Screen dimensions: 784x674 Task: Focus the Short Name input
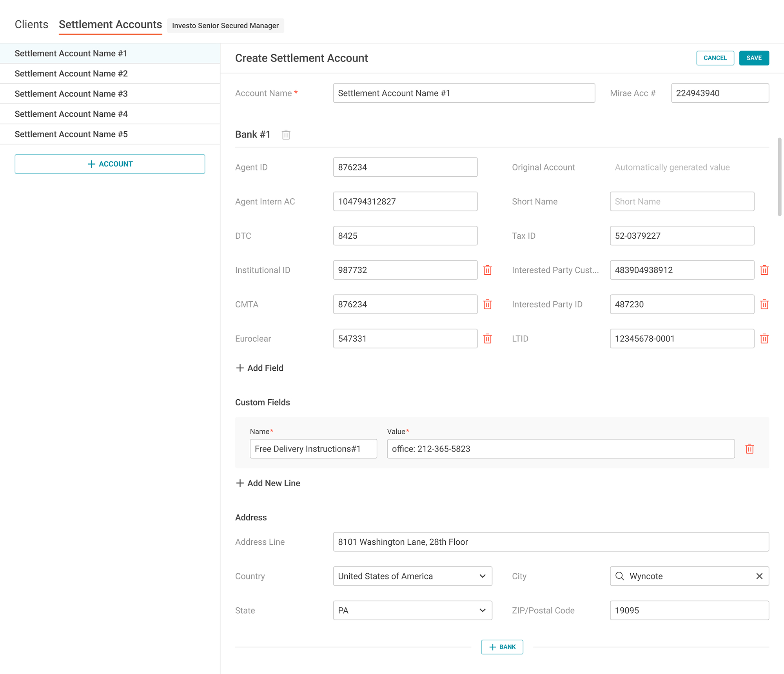[x=682, y=201]
